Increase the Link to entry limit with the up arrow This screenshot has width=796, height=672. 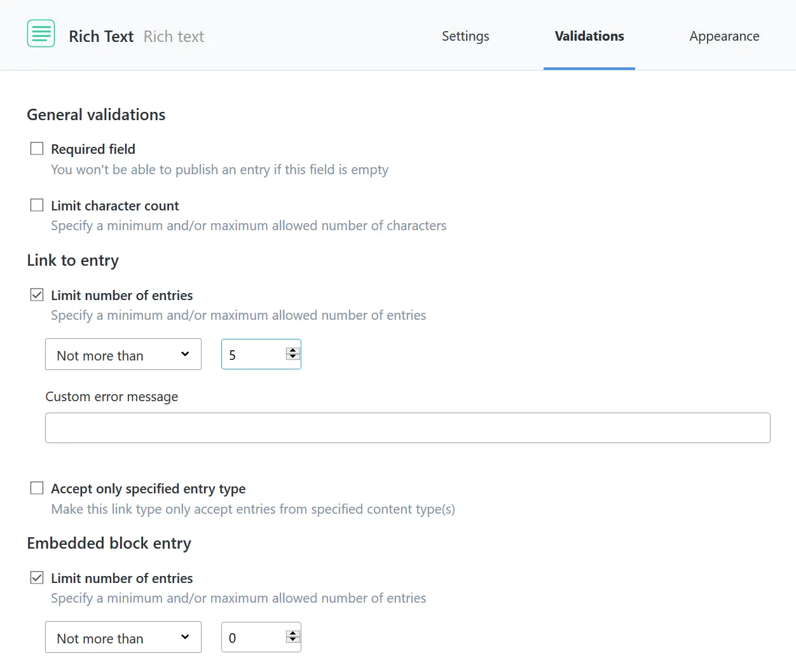click(293, 350)
